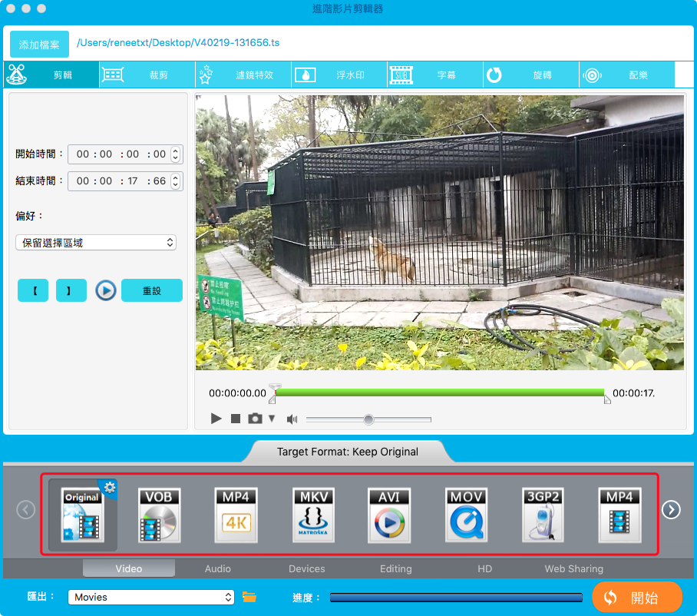Image resolution: width=697 pixels, height=616 pixels.
Task: Select the Original format icon
Action: pyautogui.click(x=83, y=515)
